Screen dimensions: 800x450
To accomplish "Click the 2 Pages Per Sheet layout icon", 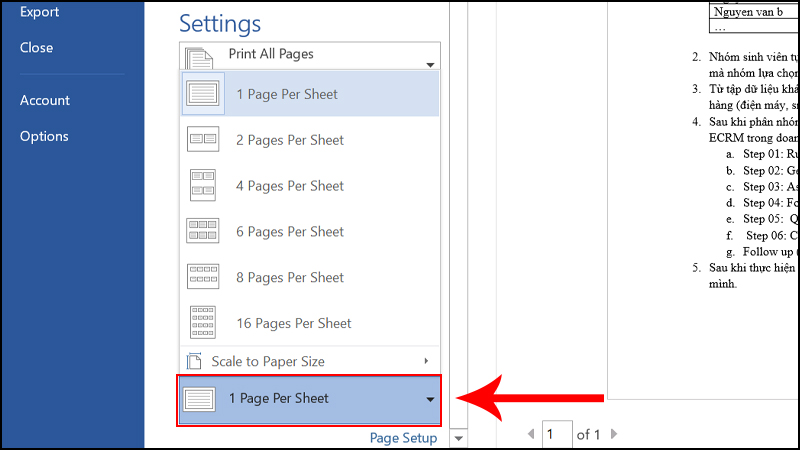I will click(202, 140).
